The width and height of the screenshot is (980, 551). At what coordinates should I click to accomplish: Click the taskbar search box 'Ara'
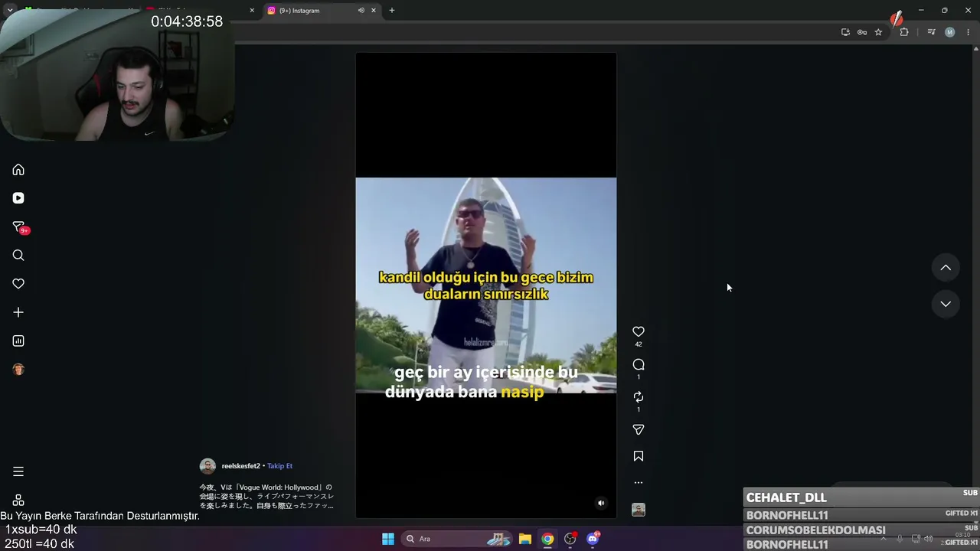(457, 539)
